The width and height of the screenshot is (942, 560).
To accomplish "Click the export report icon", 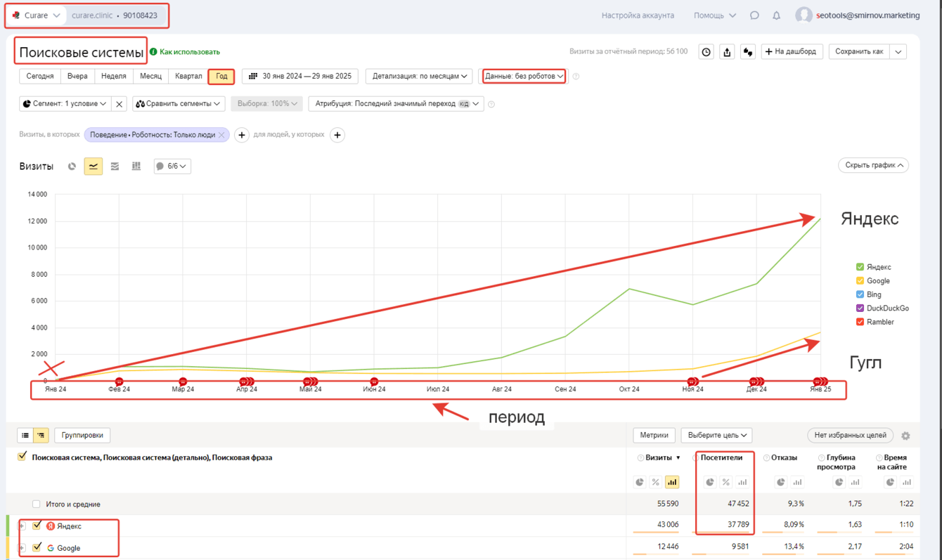I will (727, 52).
